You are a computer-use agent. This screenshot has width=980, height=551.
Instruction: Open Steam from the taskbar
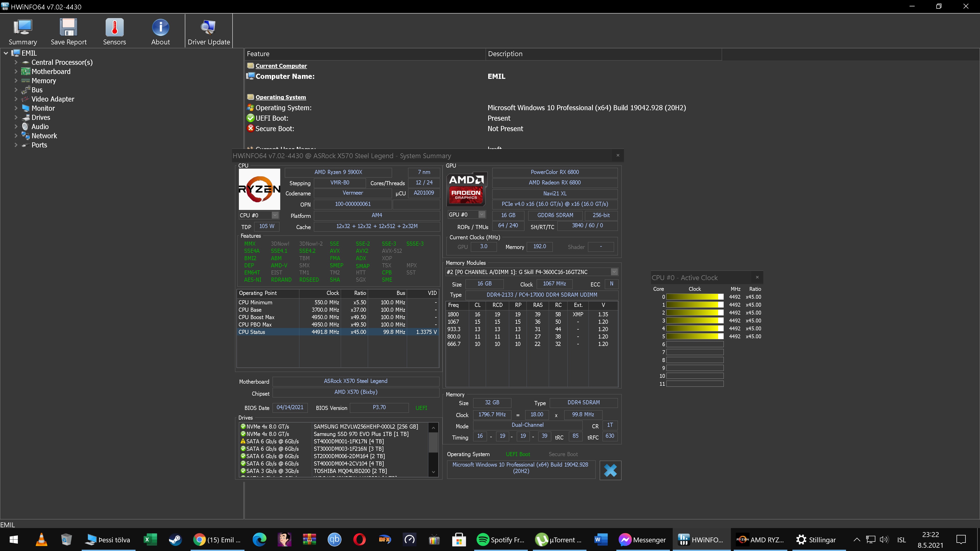[175, 540]
